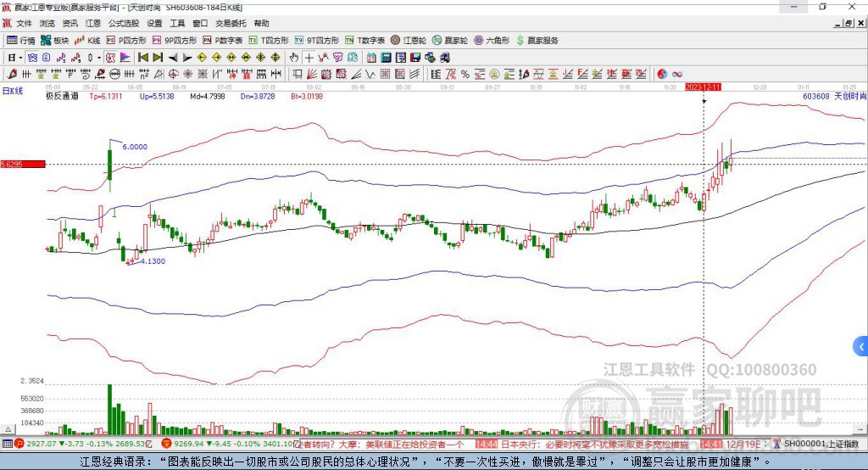Image resolution: width=868 pixels, height=470 pixels.
Task: Open the T四方形 time square
Action: click(x=269, y=41)
